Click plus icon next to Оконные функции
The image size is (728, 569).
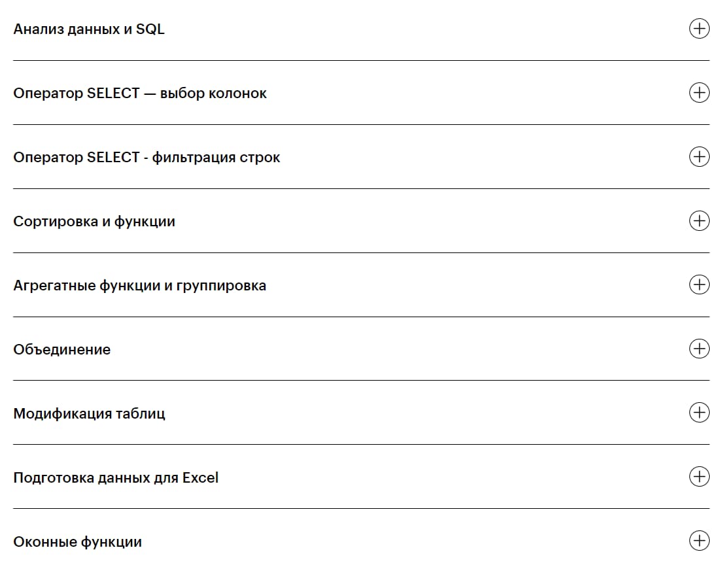699,541
